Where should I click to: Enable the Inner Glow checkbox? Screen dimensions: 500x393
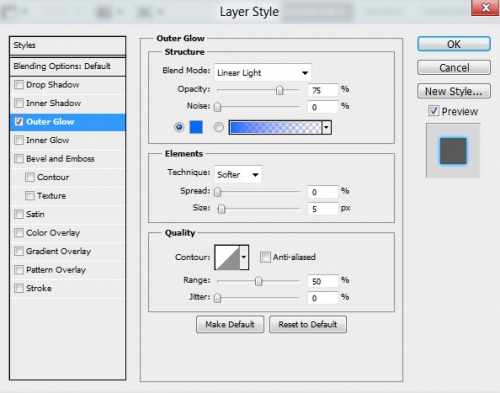coord(19,140)
